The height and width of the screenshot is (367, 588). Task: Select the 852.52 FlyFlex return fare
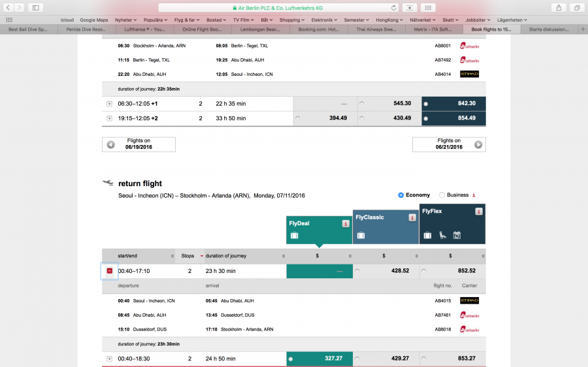(424, 270)
